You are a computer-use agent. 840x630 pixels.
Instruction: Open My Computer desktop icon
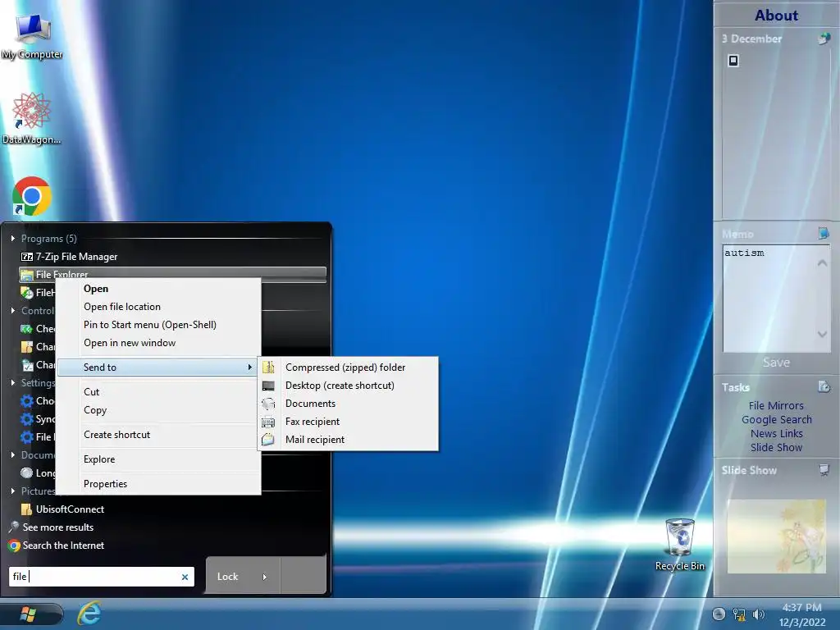click(32, 36)
